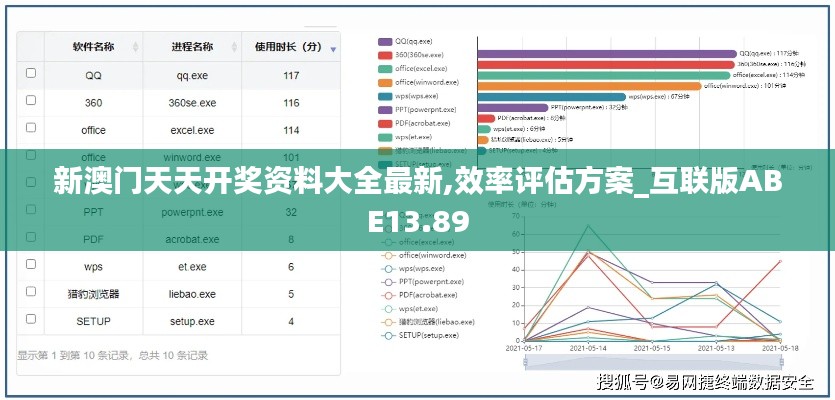The height and width of the screenshot is (400, 835).
Task: Toggle PPT(powerpnt.exe) legend in line chart
Action: pyautogui.click(x=423, y=282)
